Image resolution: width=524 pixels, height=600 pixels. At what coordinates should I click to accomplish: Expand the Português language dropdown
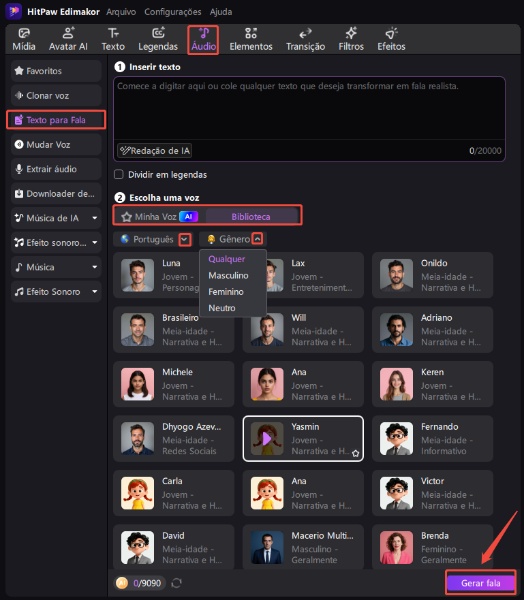point(185,240)
